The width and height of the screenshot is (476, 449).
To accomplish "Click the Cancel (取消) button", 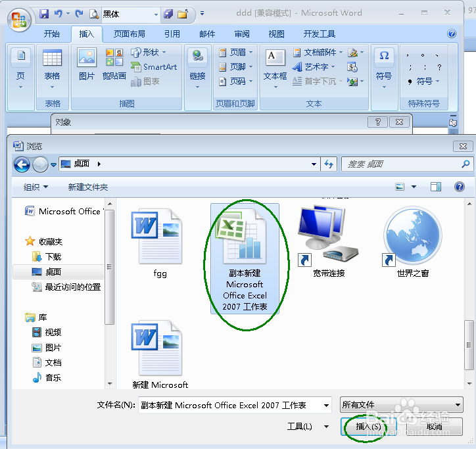I will tap(435, 427).
